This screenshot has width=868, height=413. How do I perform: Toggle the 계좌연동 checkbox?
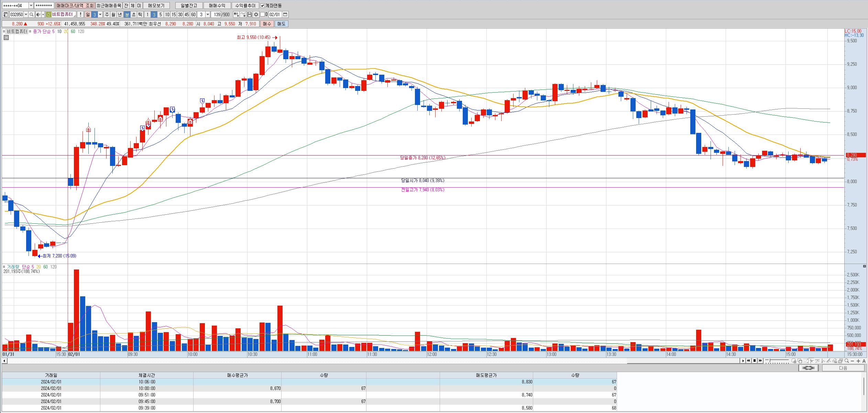(263, 6)
